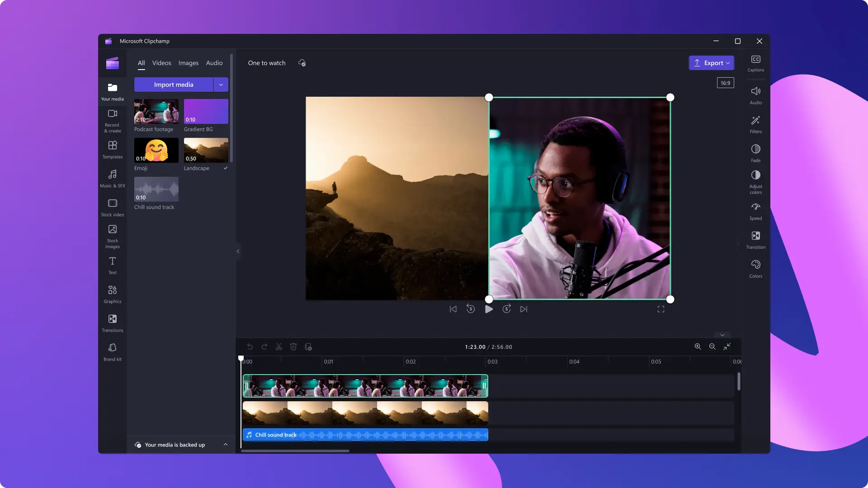Expand the Landscape media expander
The width and height of the screenshot is (868, 488).
(x=225, y=168)
